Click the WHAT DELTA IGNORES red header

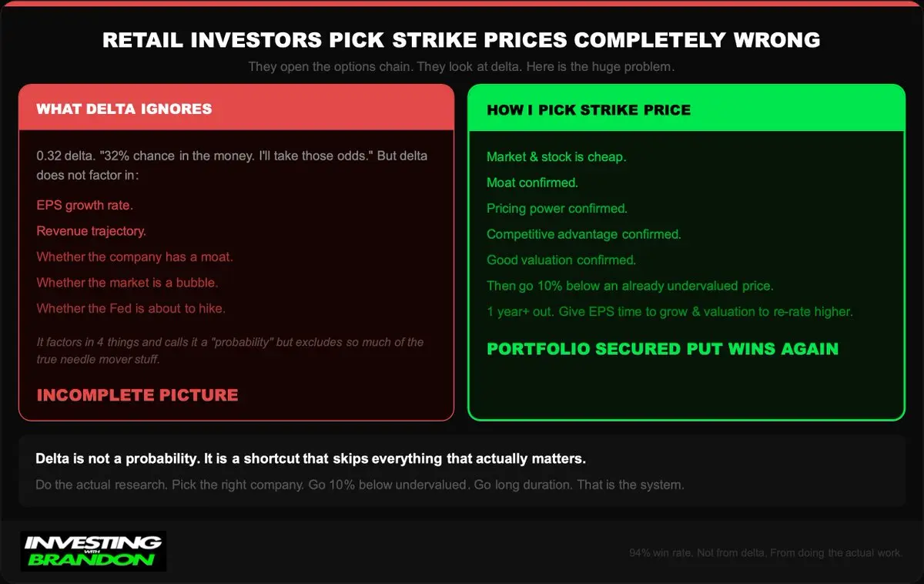124,109
